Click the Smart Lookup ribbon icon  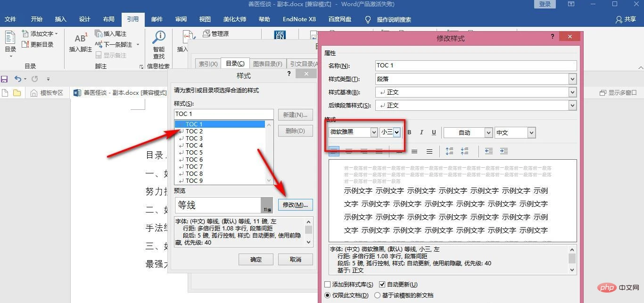pos(159,45)
